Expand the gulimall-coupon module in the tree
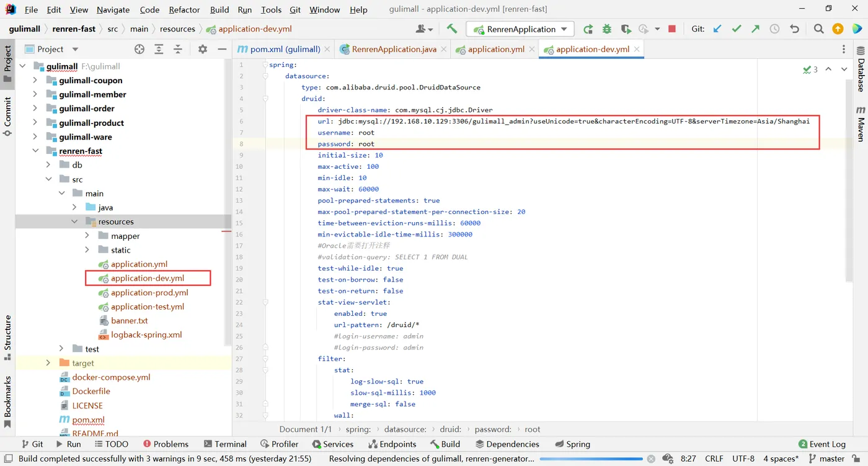The height and width of the screenshot is (466, 868). pos(35,80)
